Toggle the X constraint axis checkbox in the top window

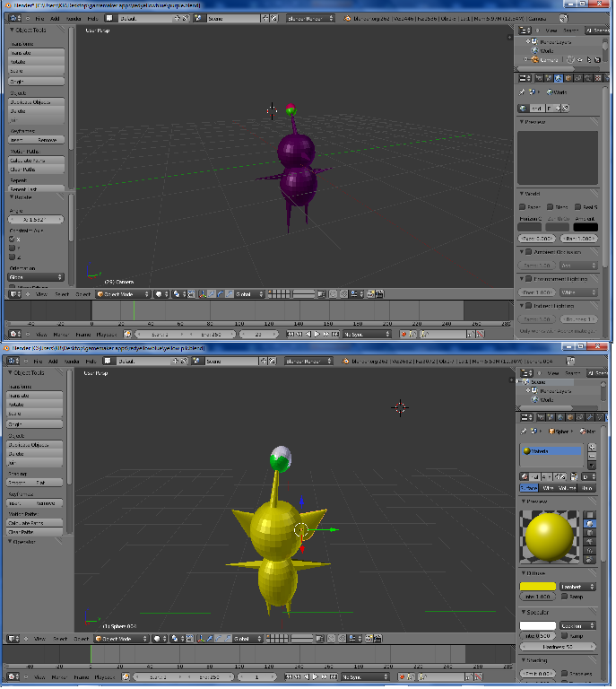click(x=13, y=240)
